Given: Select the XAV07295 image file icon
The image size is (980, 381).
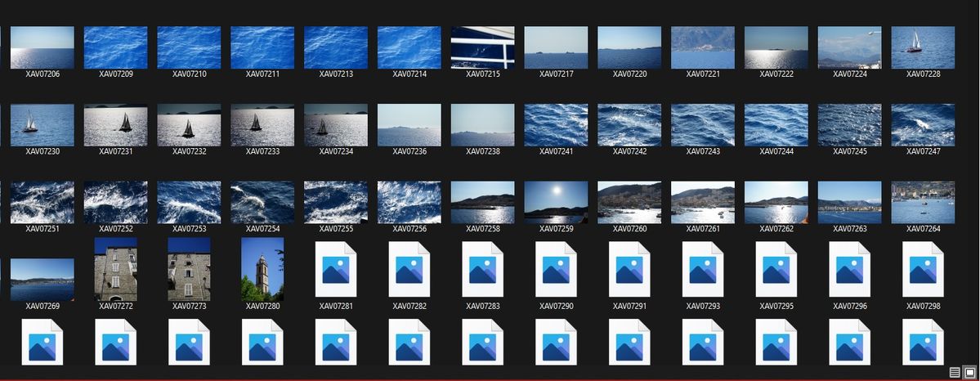Looking at the screenshot, I should pyautogui.click(x=776, y=269).
